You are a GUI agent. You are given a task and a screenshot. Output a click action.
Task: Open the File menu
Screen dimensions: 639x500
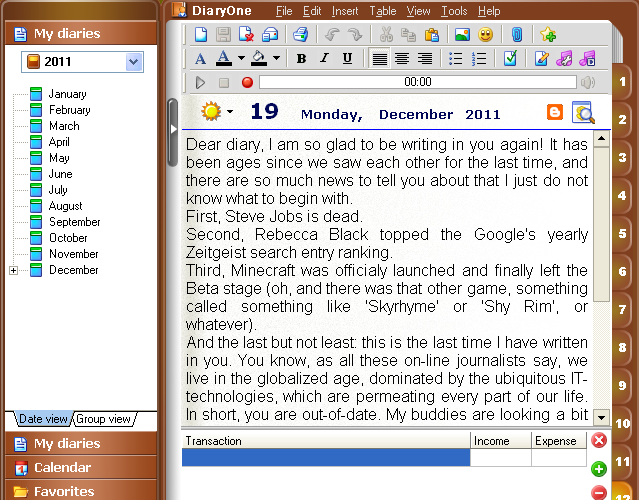tap(284, 11)
